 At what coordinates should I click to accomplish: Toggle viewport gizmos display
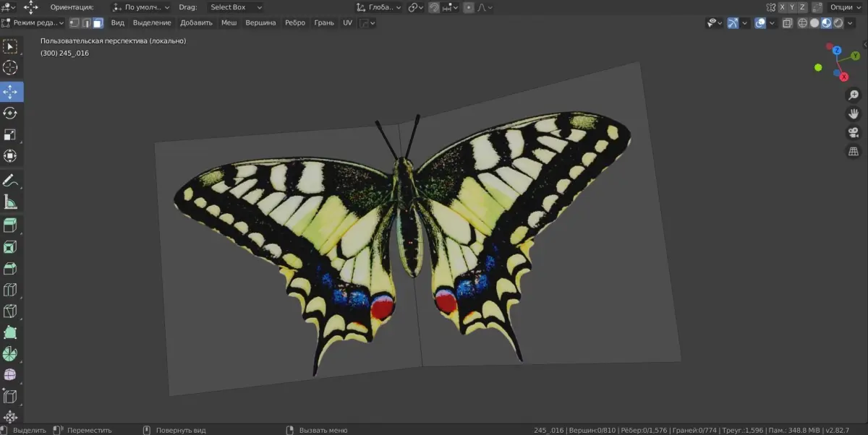tap(733, 22)
